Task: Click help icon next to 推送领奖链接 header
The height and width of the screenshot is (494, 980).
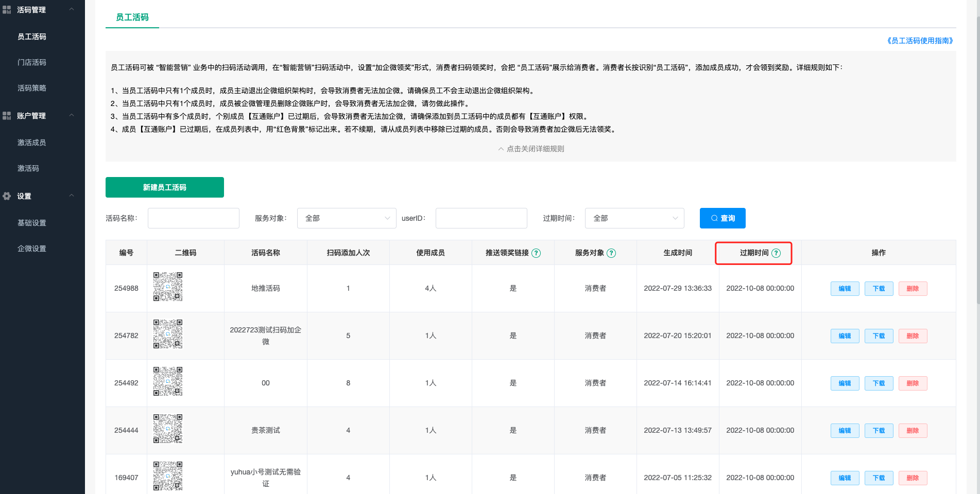Action: (536, 253)
